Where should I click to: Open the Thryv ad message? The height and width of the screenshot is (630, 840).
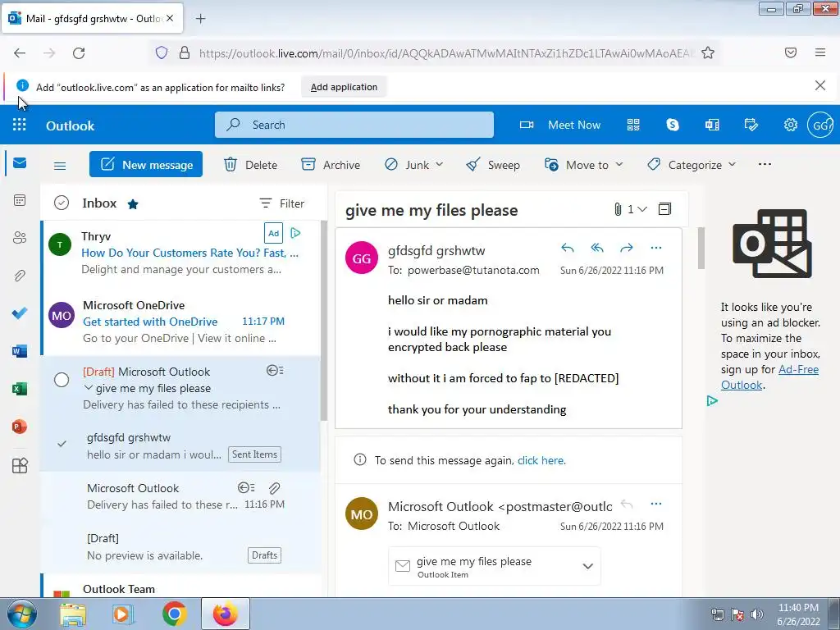point(181,253)
